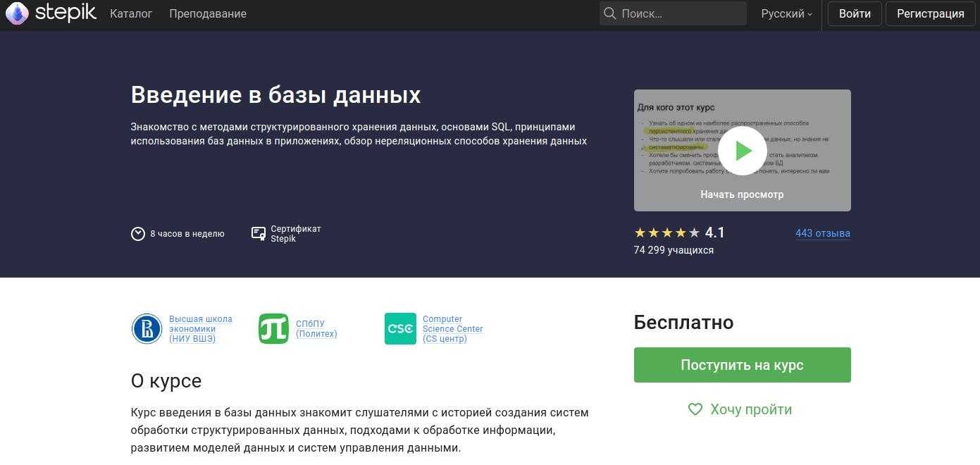
Task: Click the Регистрация button
Action: (x=930, y=14)
